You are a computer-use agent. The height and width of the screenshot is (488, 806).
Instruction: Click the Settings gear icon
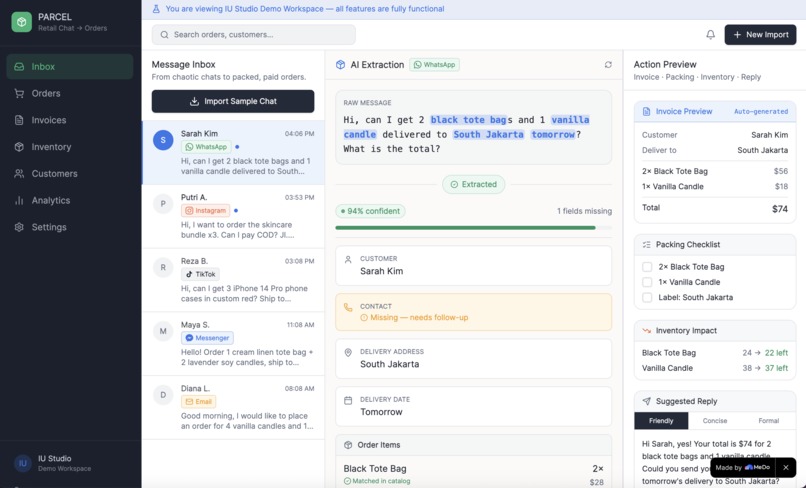pos(19,227)
